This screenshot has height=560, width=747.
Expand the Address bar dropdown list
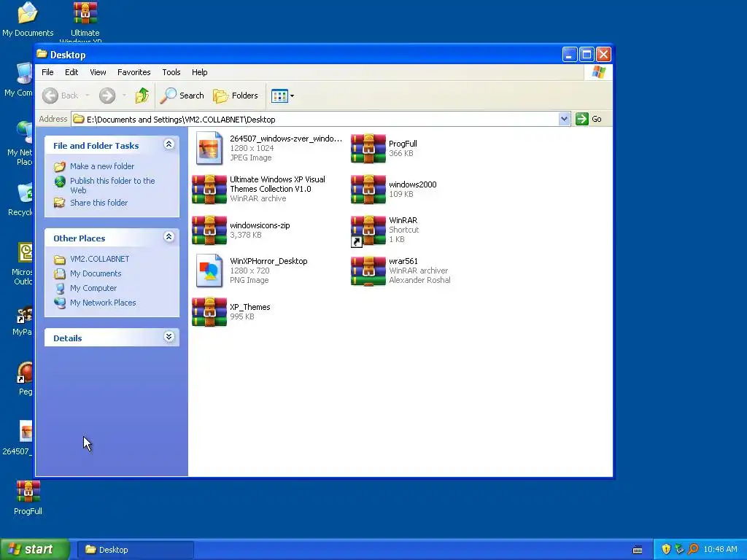[564, 119]
